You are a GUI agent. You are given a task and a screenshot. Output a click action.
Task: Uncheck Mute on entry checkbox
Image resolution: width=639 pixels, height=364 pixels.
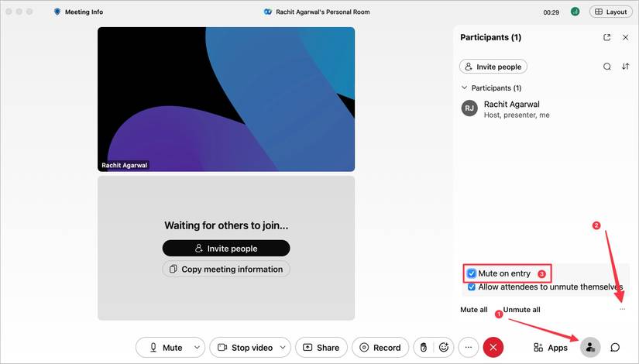(472, 273)
